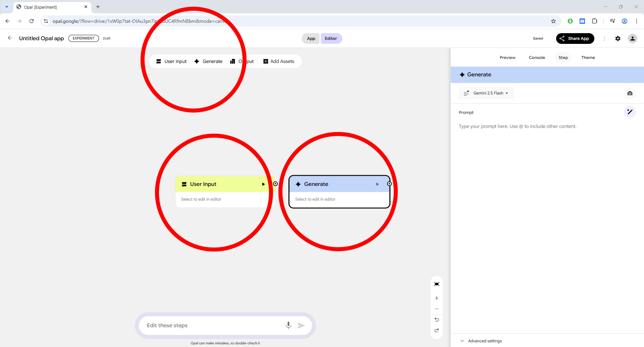644x347 pixels.
Task: Close the Opal [Experiment] tab
Action: (x=86, y=7)
